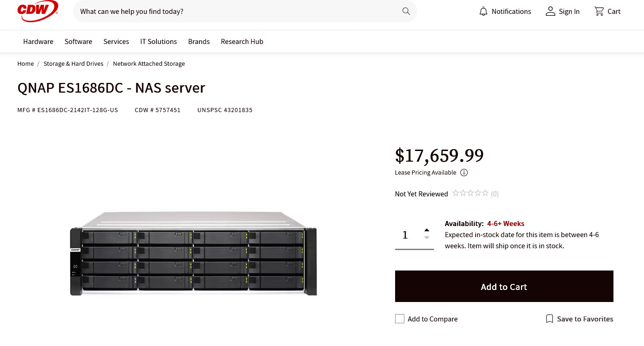
Task: Click the UNSPSC 43201835 text
Action: [x=225, y=110]
